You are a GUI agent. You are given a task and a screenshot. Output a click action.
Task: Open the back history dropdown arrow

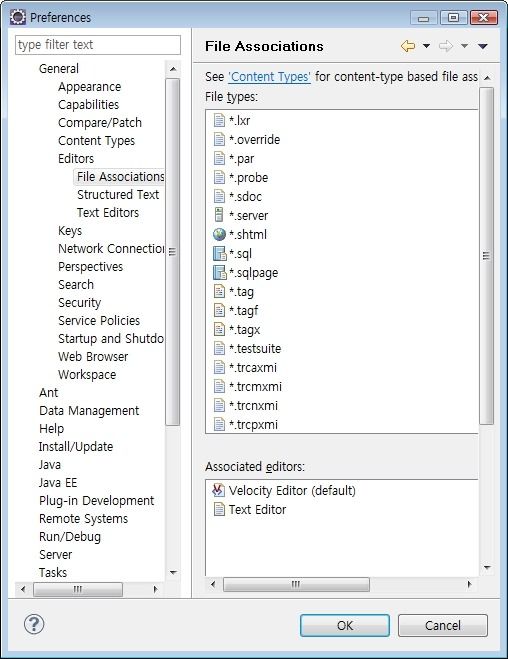(x=426, y=46)
